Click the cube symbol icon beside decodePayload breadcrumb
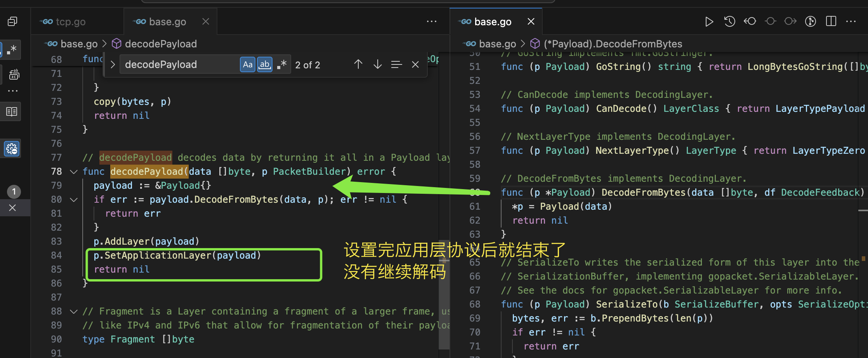This screenshot has width=868, height=358. point(116,44)
